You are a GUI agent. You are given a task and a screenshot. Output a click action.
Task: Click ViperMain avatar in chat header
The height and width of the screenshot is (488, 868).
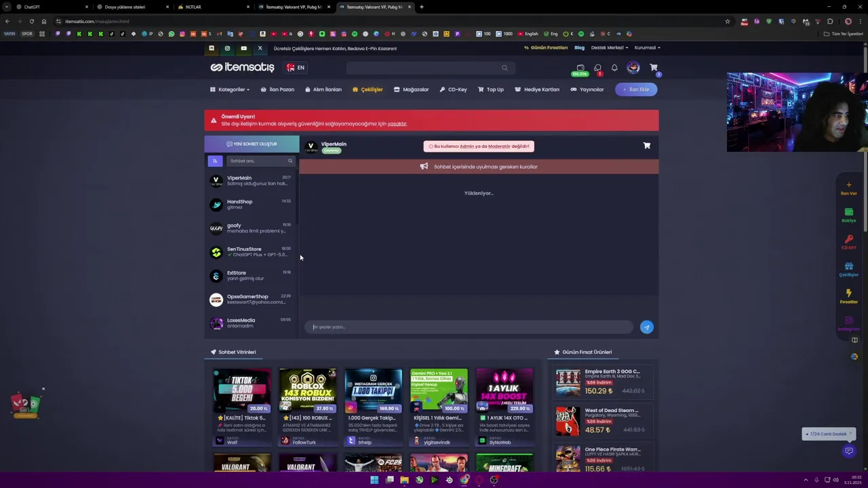coord(311,146)
